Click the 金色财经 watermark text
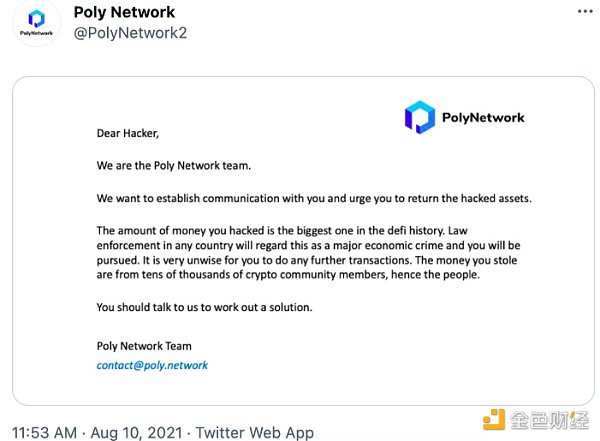Screen dimensions: 600x441 [x=553, y=423]
